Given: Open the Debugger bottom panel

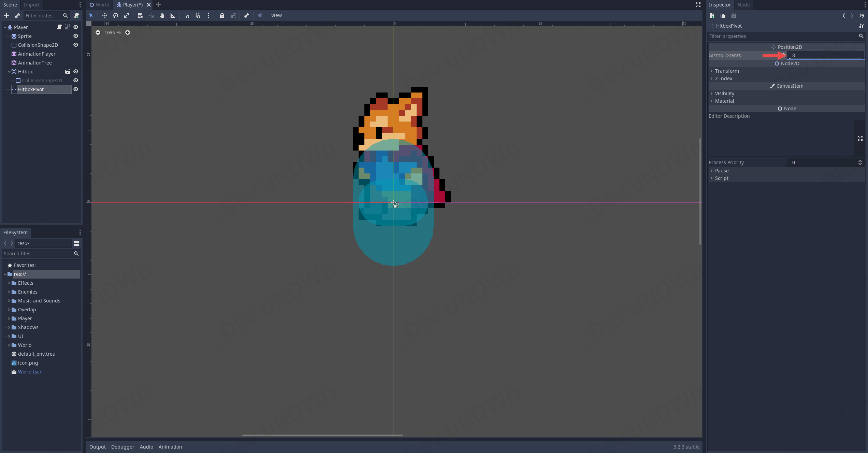Looking at the screenshot, I should point(122,447).
